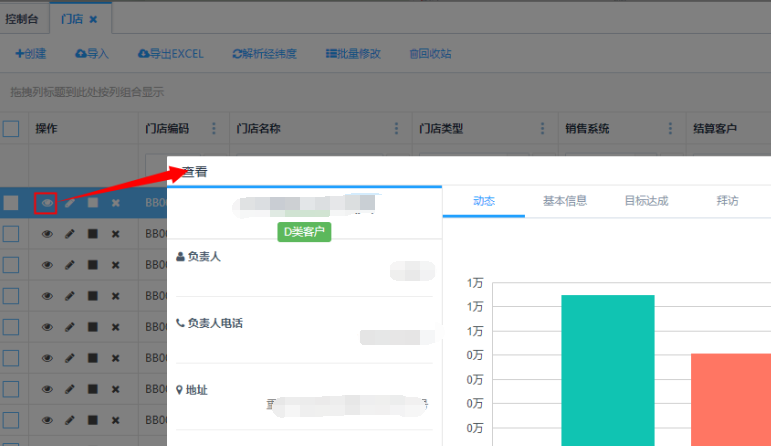The image size is (771, 446).
Task: Check the checkbox of the highlighted first row
Action: [x=11, y=203]
